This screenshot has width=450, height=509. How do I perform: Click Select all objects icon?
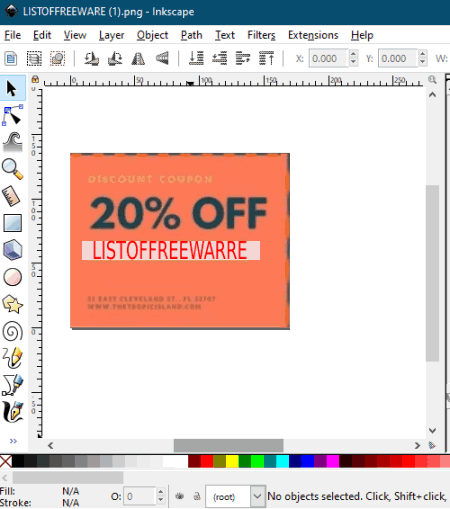click(11, 59)
